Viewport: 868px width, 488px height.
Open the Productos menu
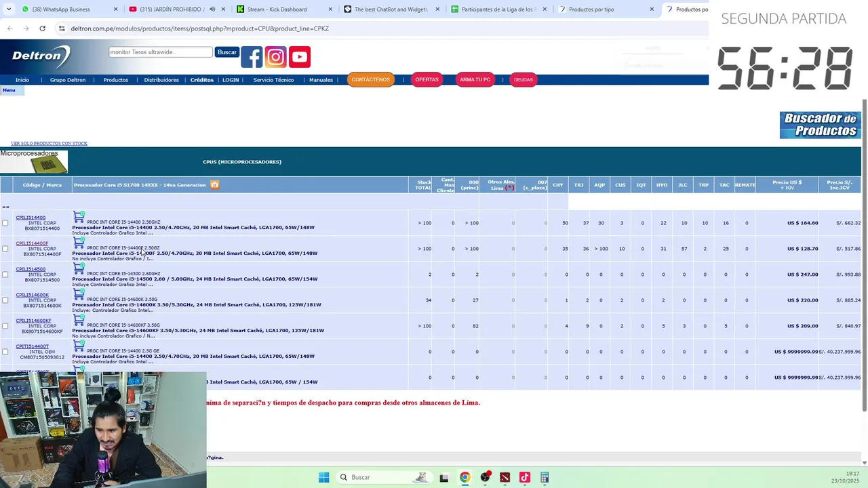pos(116,80)
